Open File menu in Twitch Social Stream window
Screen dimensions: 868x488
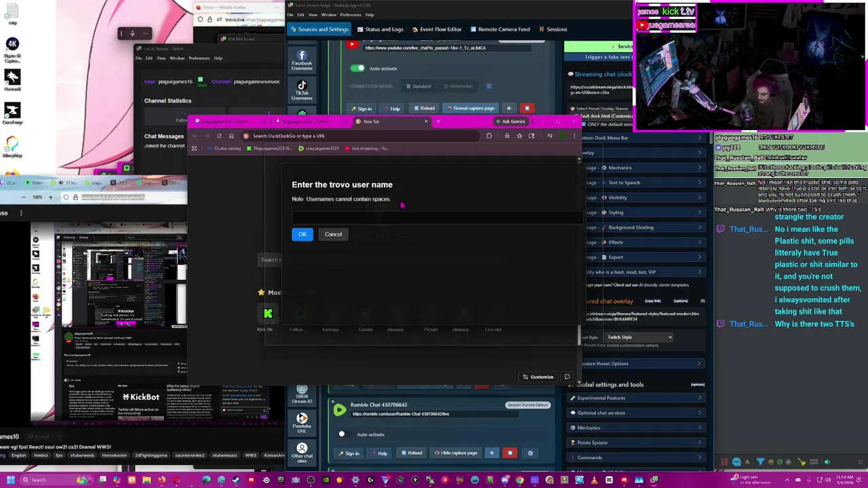click(138, 58)
